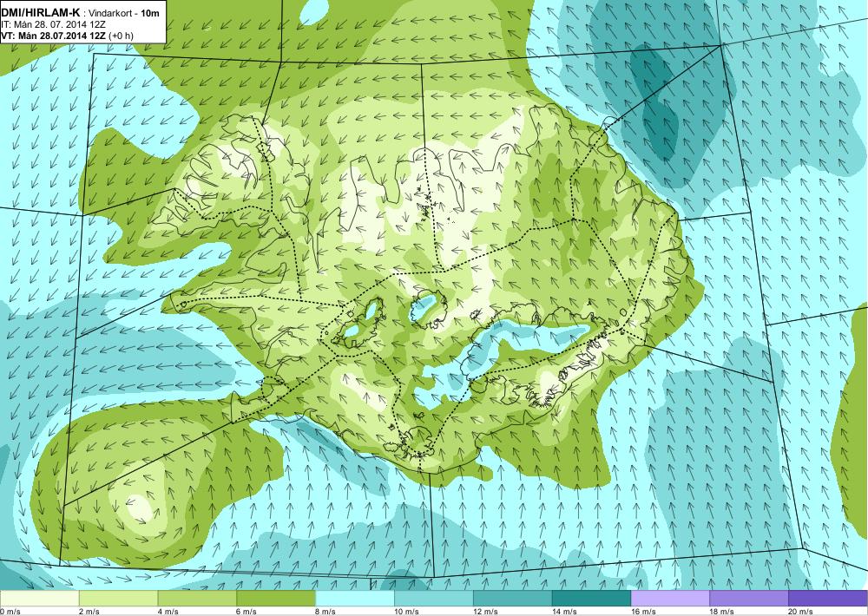868x616 pixels.
Task: Click the '10 m/s' legend label
Action: (x=407, y=612)
